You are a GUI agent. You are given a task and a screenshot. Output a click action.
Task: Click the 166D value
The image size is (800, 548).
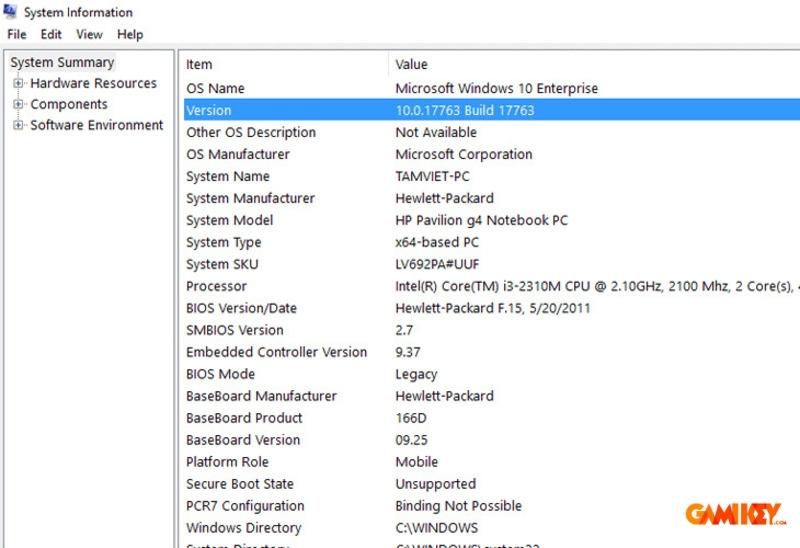click(411, 417)
